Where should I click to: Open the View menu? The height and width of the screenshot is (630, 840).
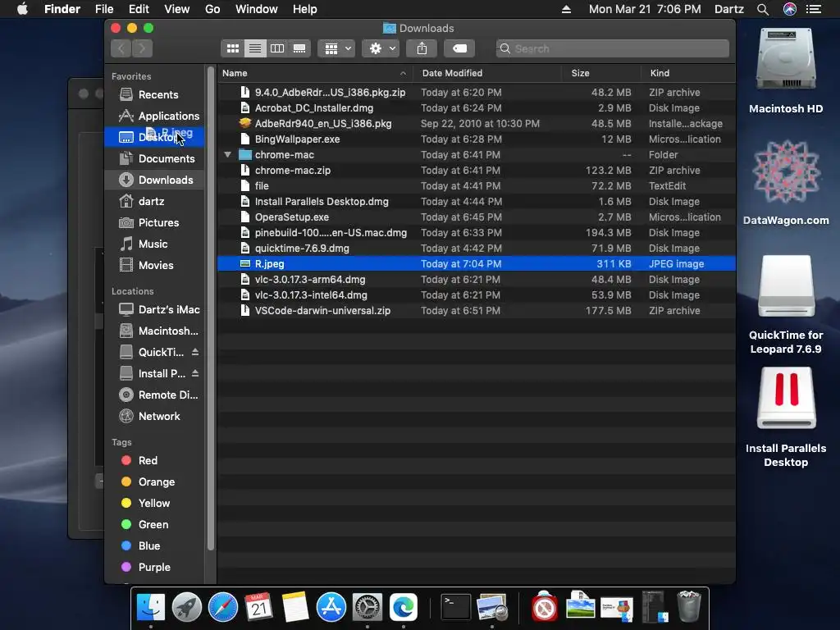click(177, 9)
